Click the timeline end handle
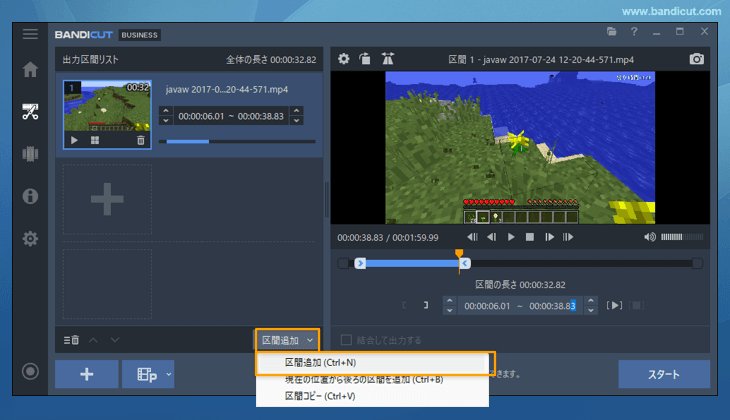Screen dimensions: 730x420 [x=465, y=264]
